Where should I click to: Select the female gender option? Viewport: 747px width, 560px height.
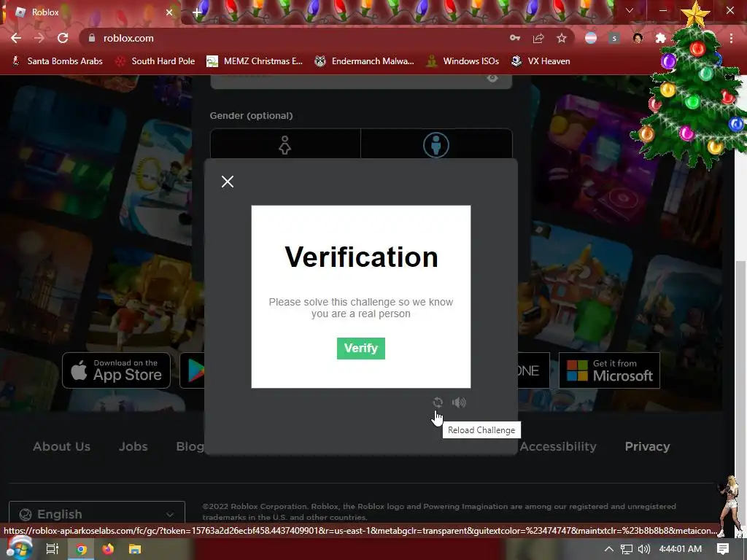point(285,144)
